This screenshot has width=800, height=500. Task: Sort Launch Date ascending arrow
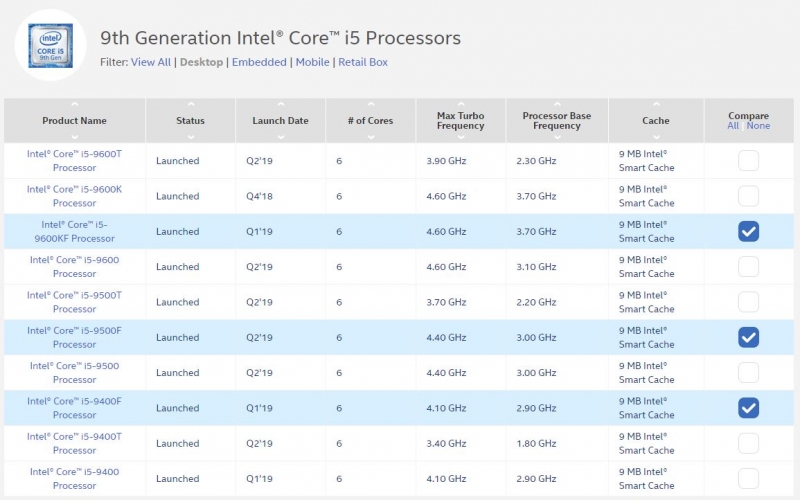(281, 105)
